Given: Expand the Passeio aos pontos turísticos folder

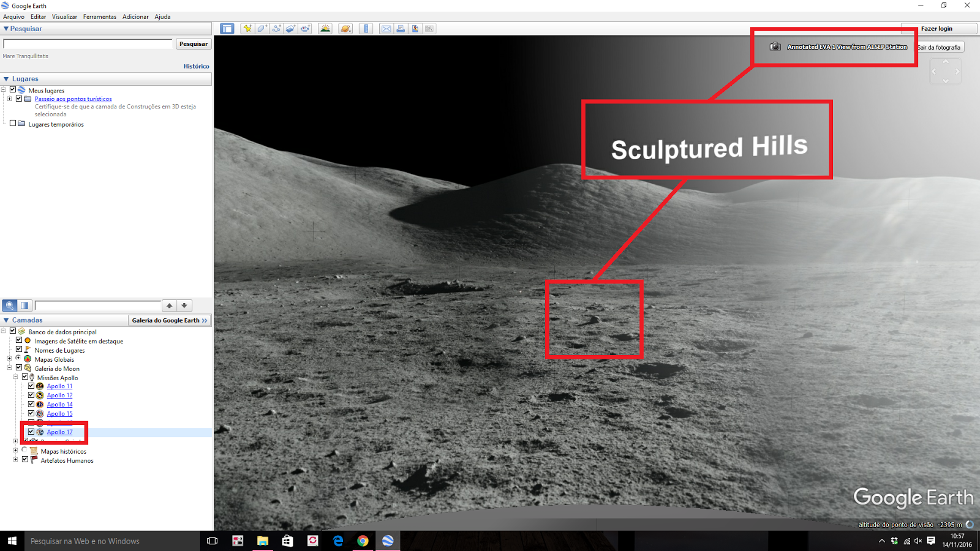Looking at the screenshot, I should coord(9,99).
